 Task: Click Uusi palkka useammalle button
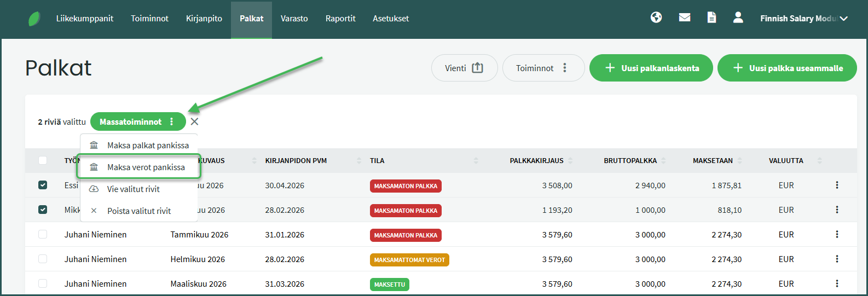786,68
